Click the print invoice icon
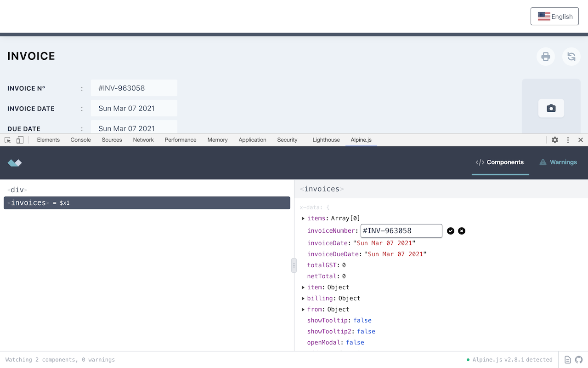 (x=545, y=56)
